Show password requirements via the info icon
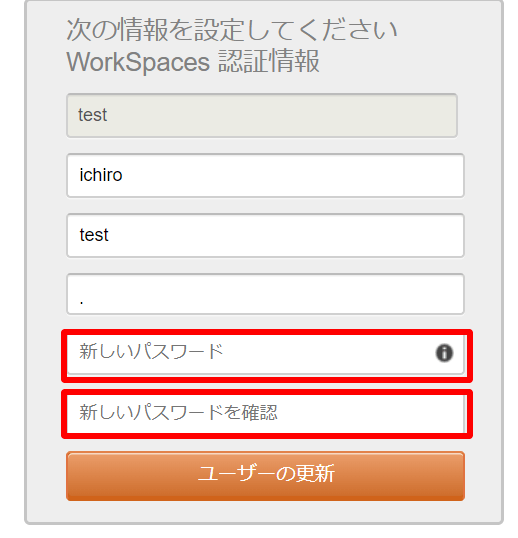518x538 pixels. coord(444,353)
